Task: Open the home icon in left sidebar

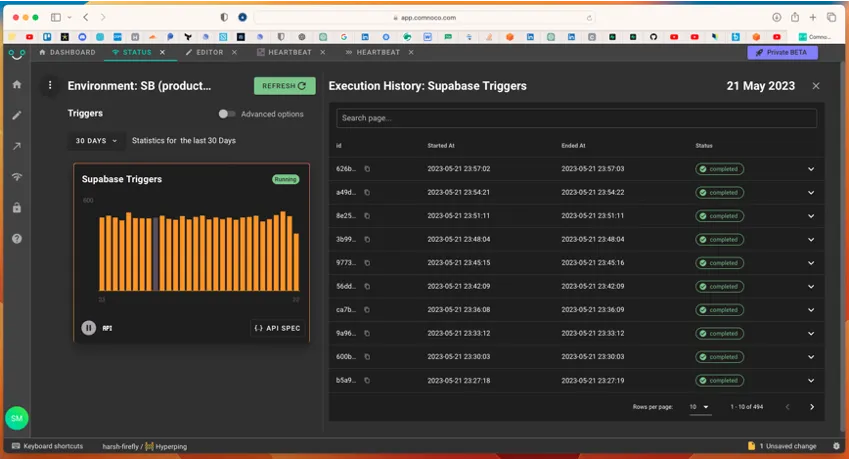Action: tap(16, 84)
